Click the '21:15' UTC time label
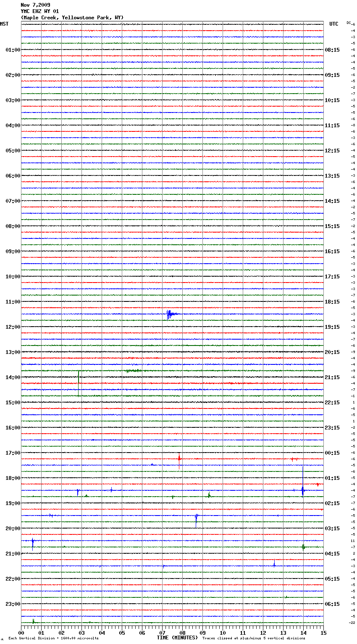This screenshot has height=644, width=357. pos(332,377)
